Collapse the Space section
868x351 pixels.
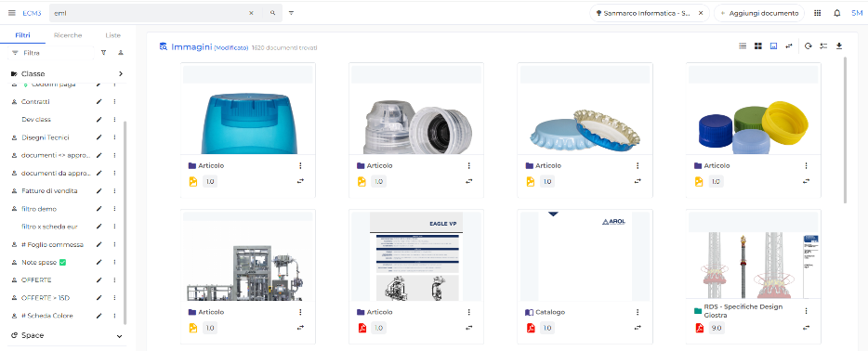click(120, 335)
